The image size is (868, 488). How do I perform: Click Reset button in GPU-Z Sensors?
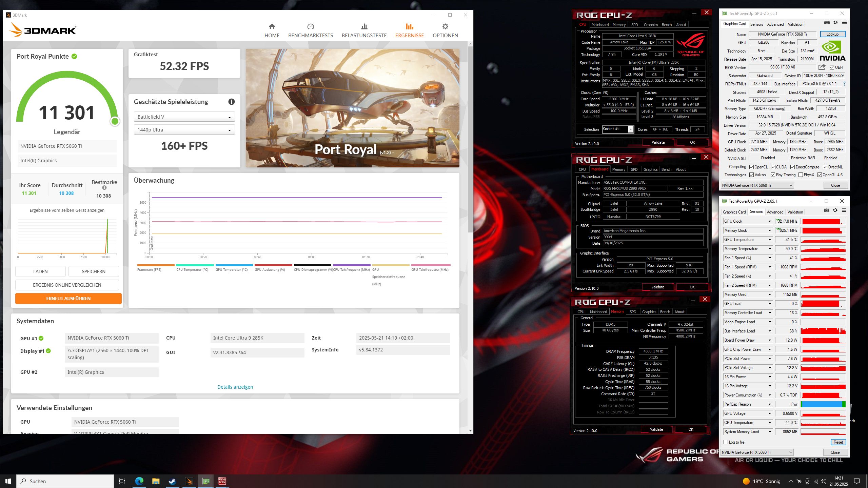(838, 442)
